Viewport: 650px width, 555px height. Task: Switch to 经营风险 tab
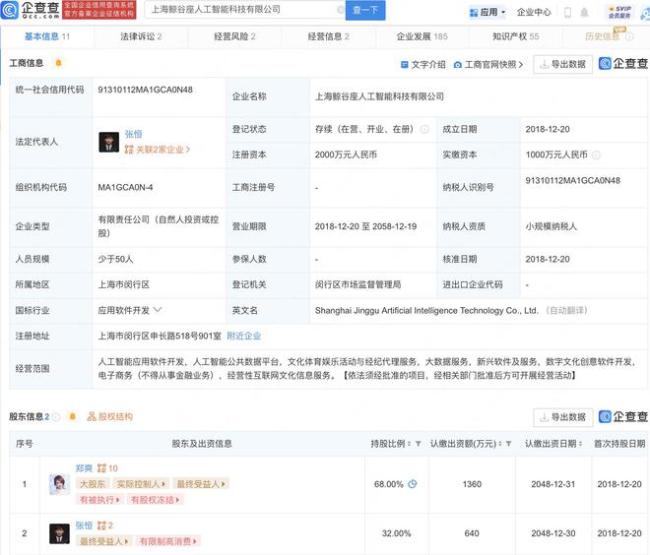coord(235,36)
